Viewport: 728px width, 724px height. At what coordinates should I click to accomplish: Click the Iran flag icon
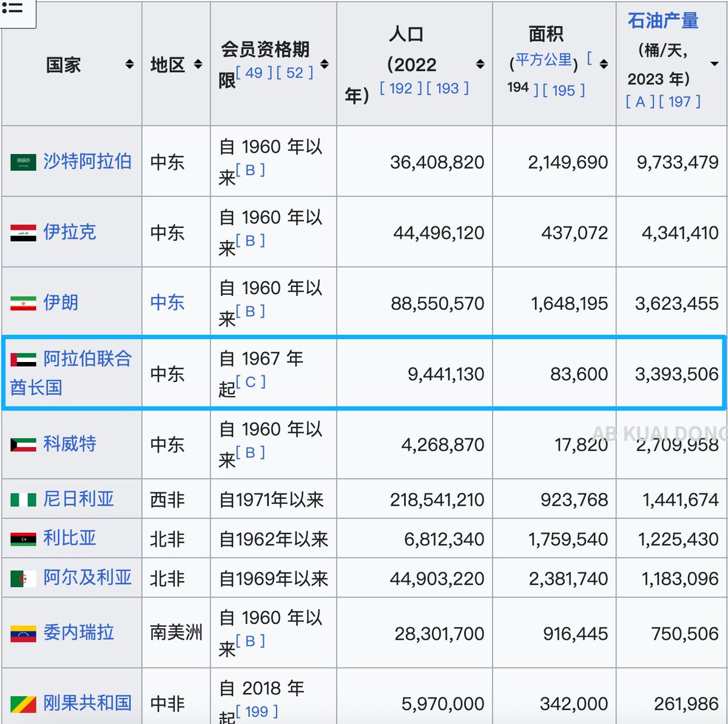(x=23, y=303)
